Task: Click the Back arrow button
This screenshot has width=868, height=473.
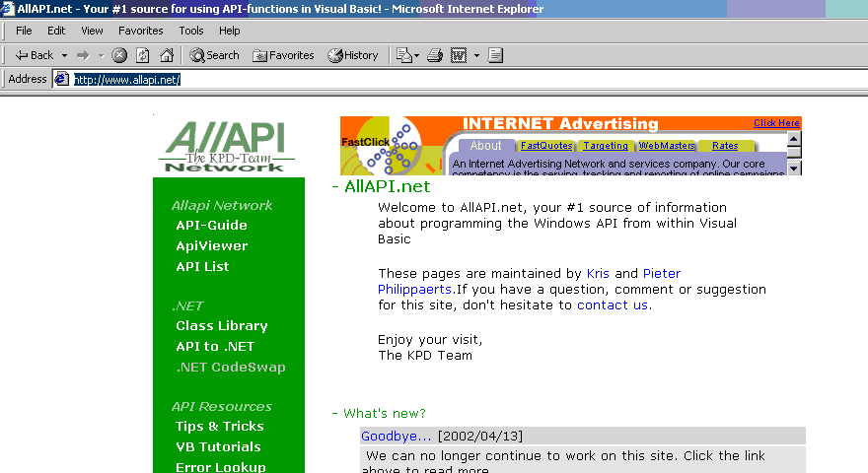Action: click(x=34, y=55)
